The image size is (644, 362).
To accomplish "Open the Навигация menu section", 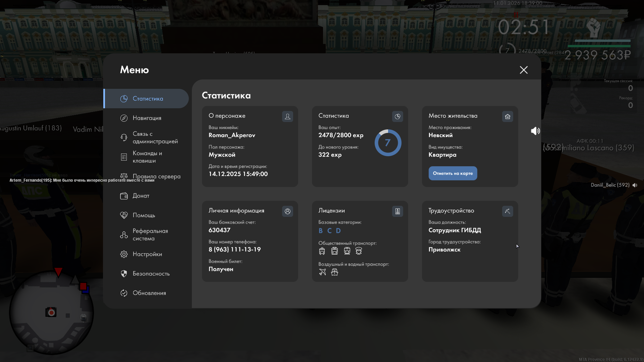I will click(x=147, y=118).
